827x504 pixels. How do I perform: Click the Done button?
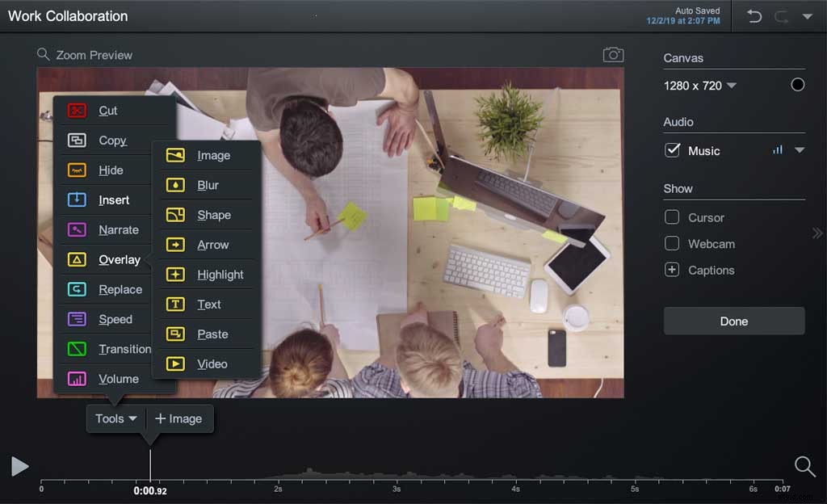pyautogui.click(x=733, y=321)
